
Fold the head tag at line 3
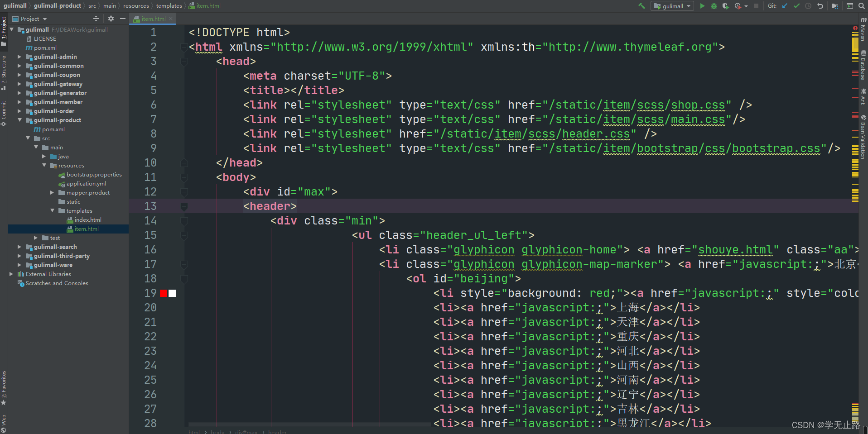coord(184,62)
